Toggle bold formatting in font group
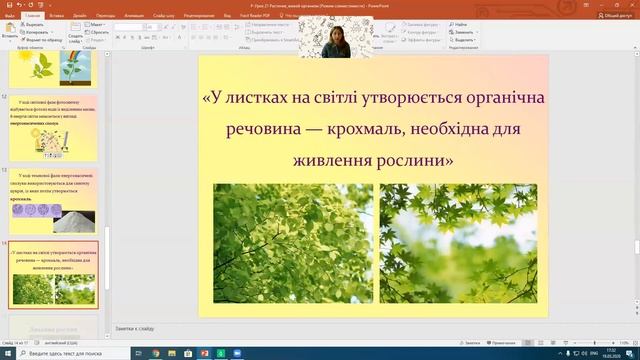The width and height of the screenshot is (640, 360). click(118, 38)
